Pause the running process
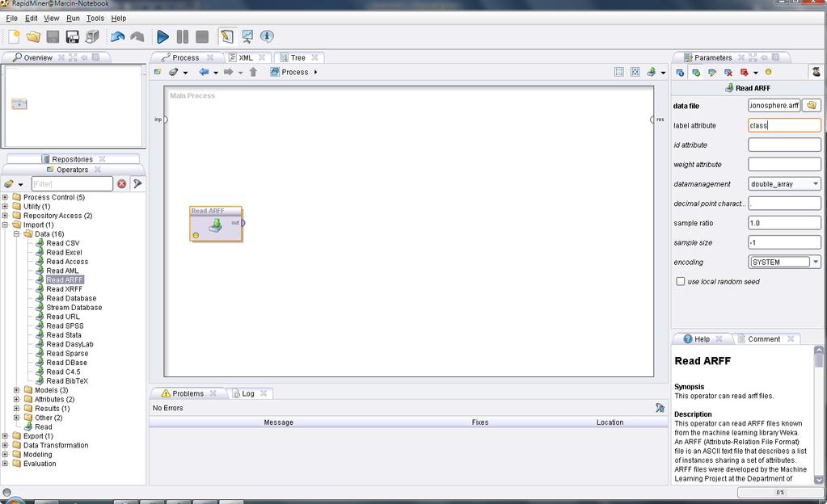827x504 pixels. tap(183, 36)
